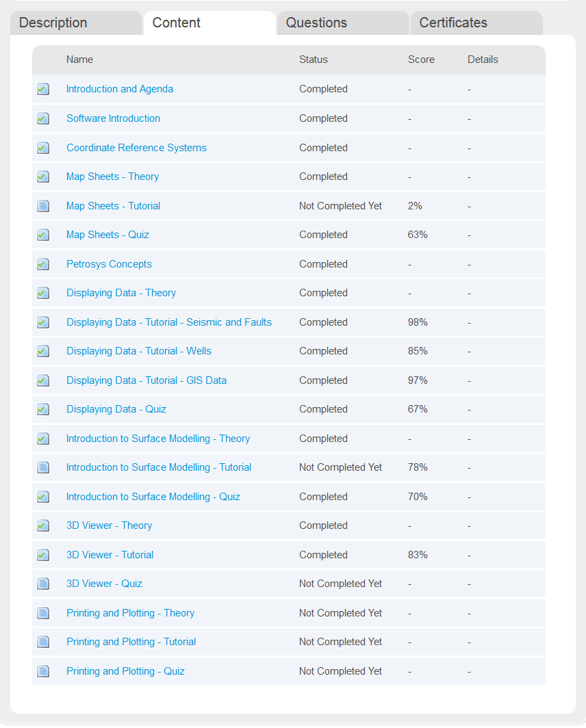Click icon beside Introduction to Surface Modelling - Tutorial
The image size is (586, 728).
click(x=43, y=467)
